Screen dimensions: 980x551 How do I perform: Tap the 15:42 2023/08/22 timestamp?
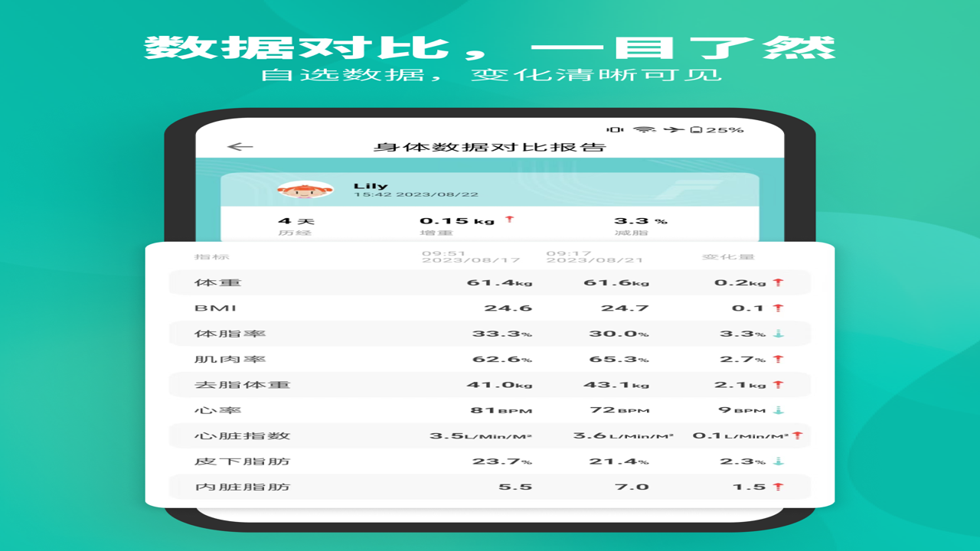coord(416,195)
